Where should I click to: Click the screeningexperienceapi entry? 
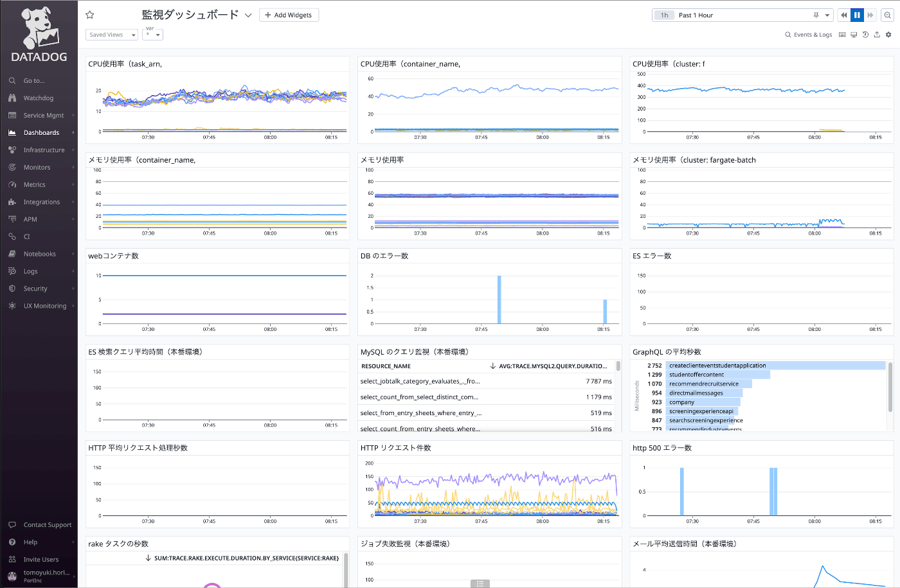(701, 411)
